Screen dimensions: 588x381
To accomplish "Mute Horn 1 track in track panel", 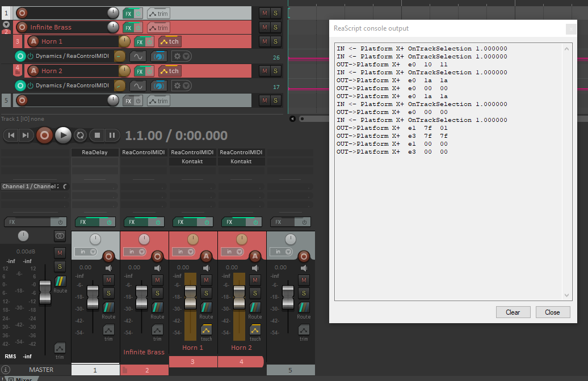I will point(264,41).
